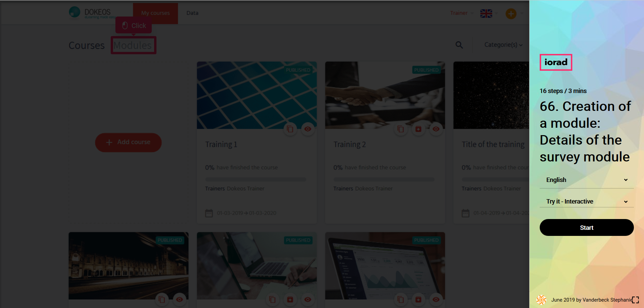Click the red archive icon on Training 2
Screen dimensions: 644x308
click(x=418, y=129)
